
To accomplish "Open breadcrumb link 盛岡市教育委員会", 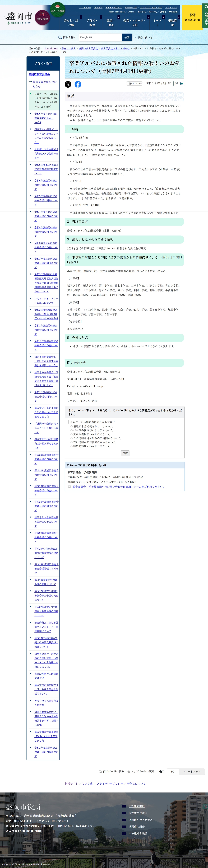I will [88, 48].
